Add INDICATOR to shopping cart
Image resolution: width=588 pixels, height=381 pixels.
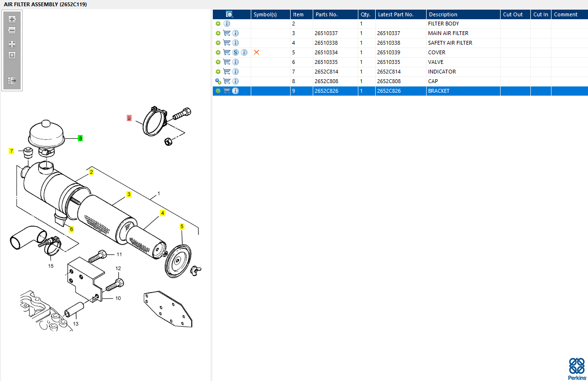coord(227,72)
